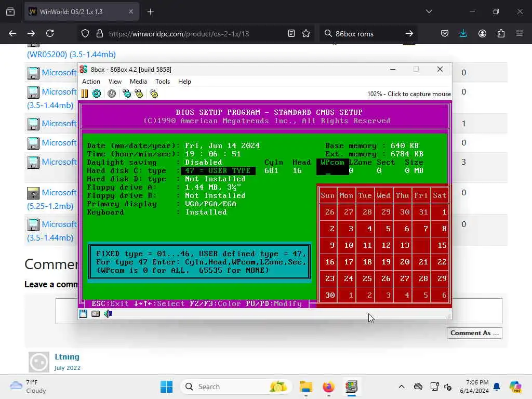Click the highlighted WPcom field in BIOS
This screenshot has width=532, height=399.
[x=332, y=167]
